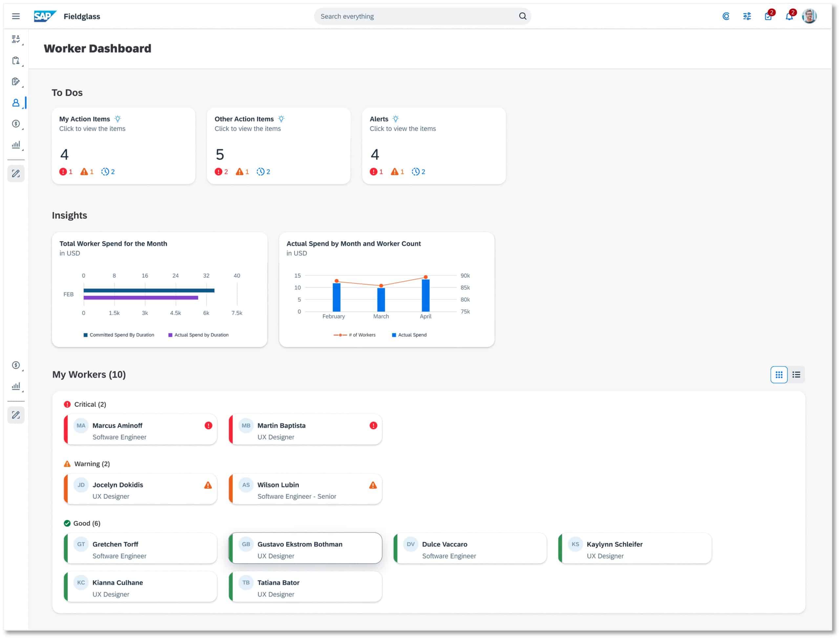The width and height of the screenshot is (840, 638).
Task: Click the spend (dollar) icon in sidebar
Action: 16,124
